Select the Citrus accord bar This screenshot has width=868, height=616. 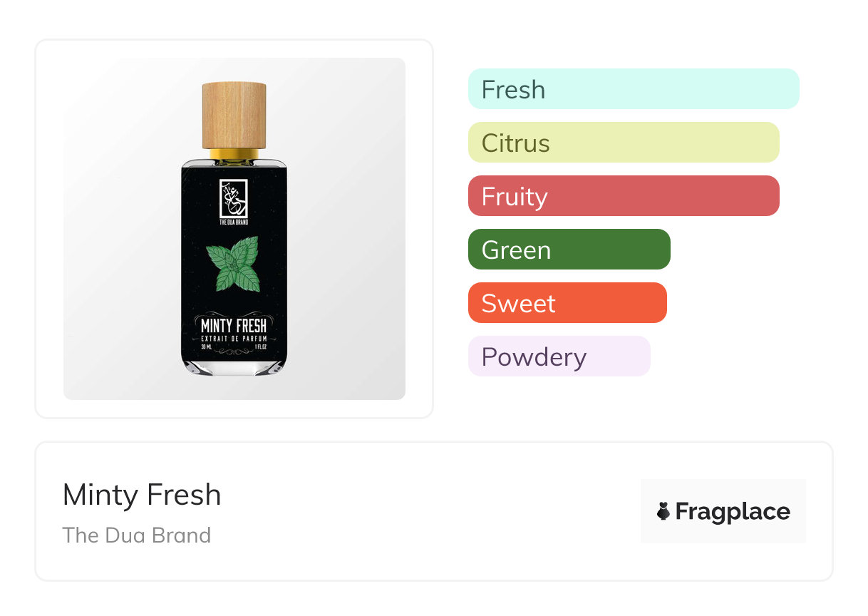point(624,143)
